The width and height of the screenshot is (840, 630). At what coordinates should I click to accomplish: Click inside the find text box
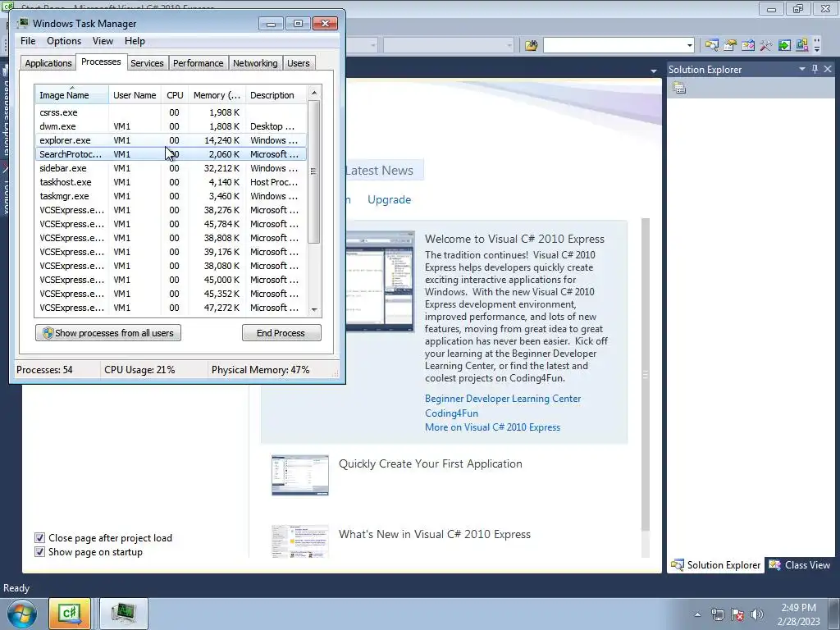click(614, 46)
